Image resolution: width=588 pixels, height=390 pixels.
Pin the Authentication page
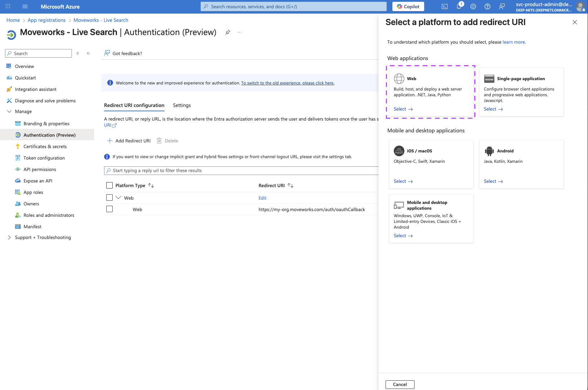coord(227,32)
